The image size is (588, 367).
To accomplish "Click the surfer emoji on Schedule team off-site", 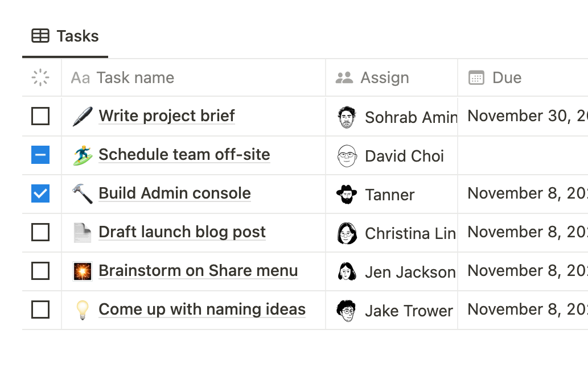I will [x=83, y=155].
